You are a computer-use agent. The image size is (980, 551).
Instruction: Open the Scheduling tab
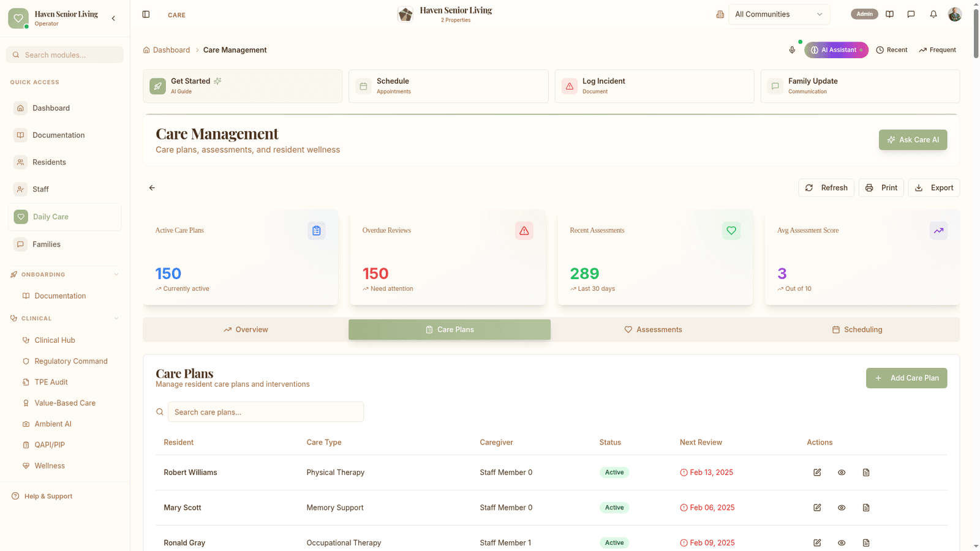click(857, 329)
